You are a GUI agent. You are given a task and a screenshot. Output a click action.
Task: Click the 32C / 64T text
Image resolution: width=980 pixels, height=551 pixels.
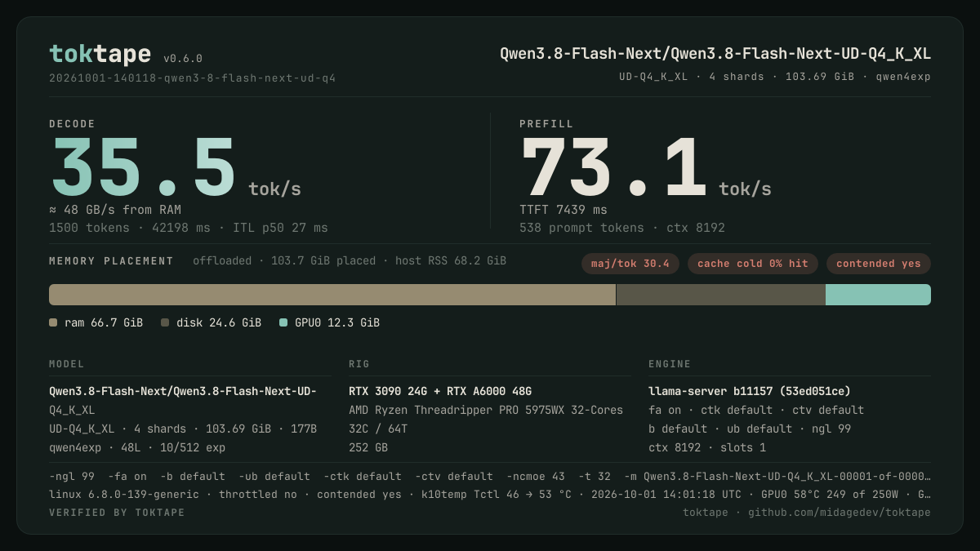click(378, 429)
